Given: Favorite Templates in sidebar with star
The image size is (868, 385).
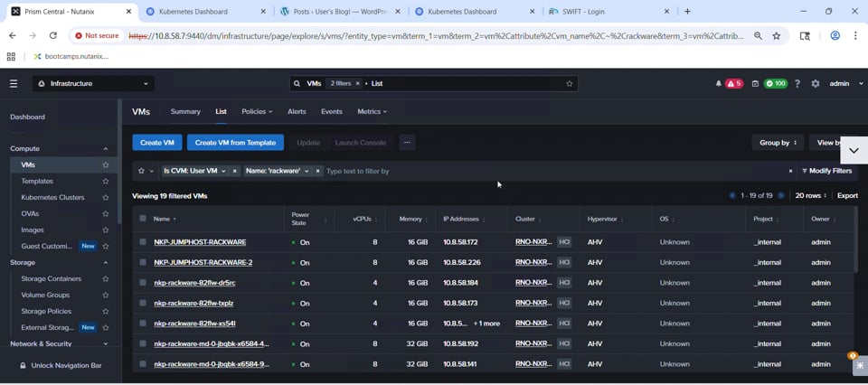Looking at the screenshot, I should [105, 181].
